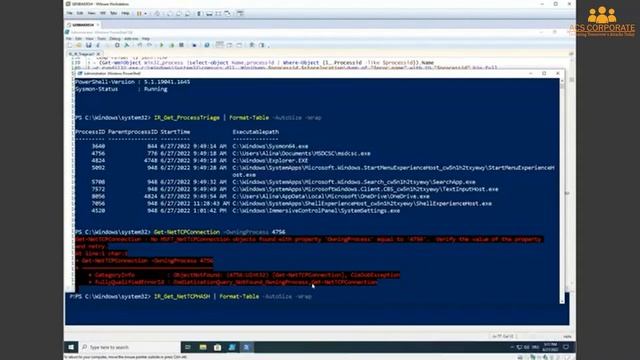Click the SearchApp.exe process row

pos(275,182)
